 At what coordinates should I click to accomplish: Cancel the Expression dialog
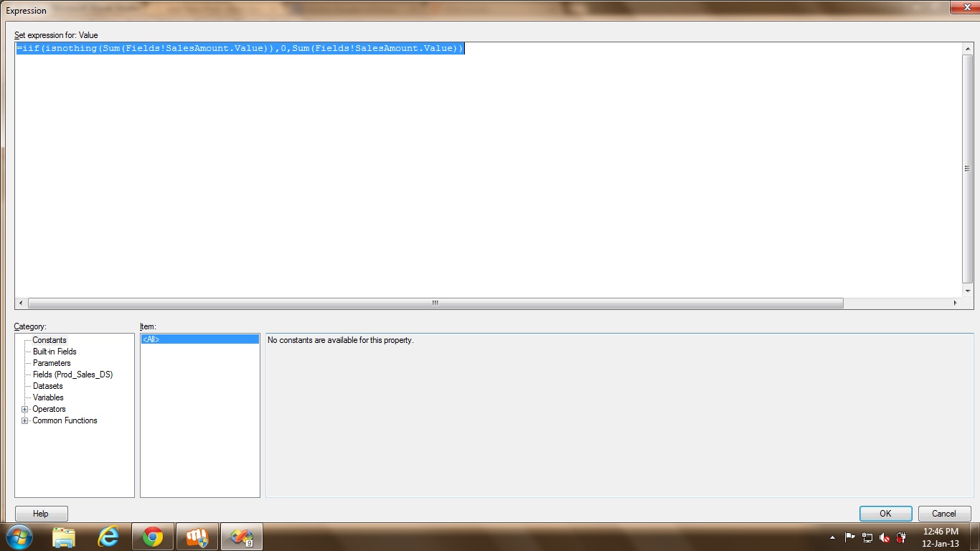click(943, 513)
